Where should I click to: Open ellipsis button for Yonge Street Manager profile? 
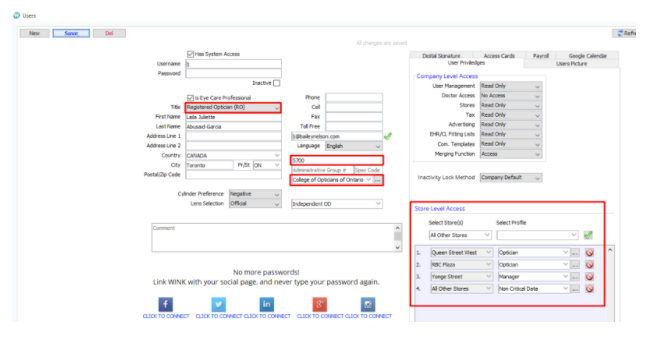coord(575,277)
